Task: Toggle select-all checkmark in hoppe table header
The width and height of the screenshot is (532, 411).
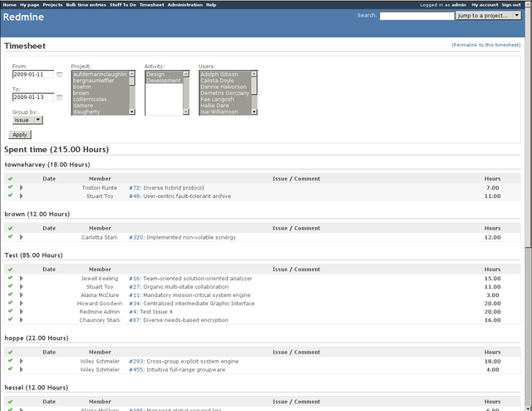Action: pos(10,352)
